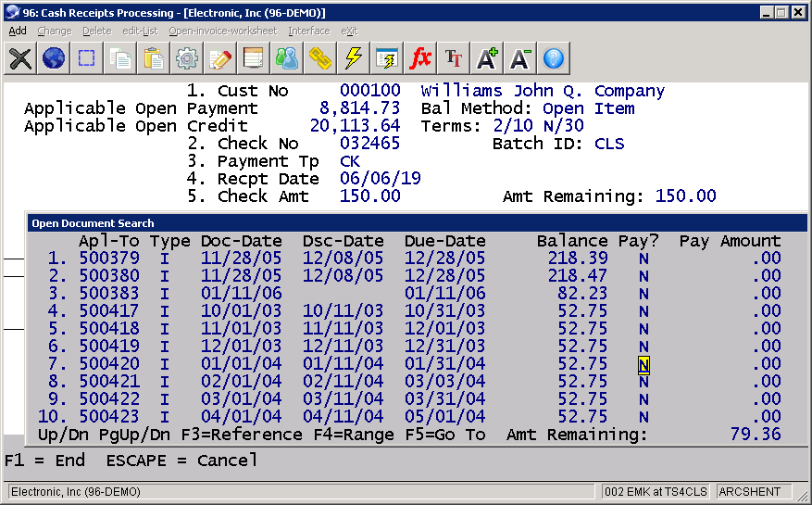This screenshot has height=505, width=812.
Task: Click Applicable Open Payment amount 8,814.73
Action: pyautogui.click(x=360, y=107)
